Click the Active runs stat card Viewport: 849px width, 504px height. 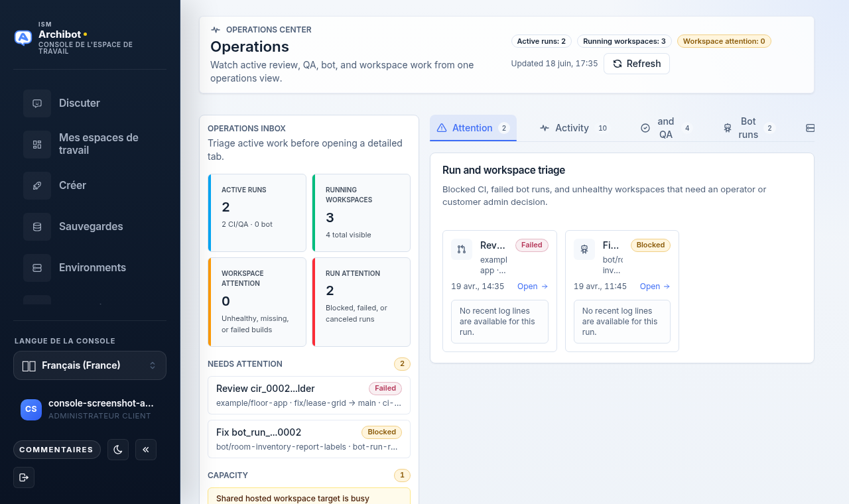click(257, 213)
